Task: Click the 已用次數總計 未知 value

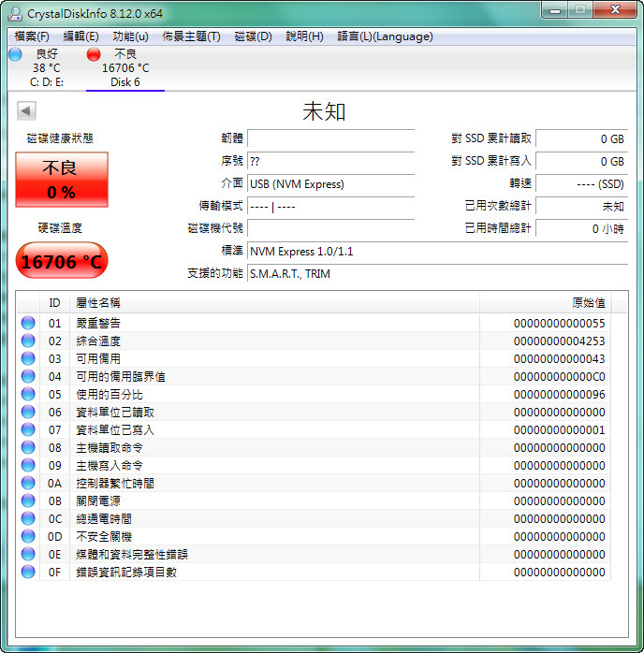Action: 581,206
